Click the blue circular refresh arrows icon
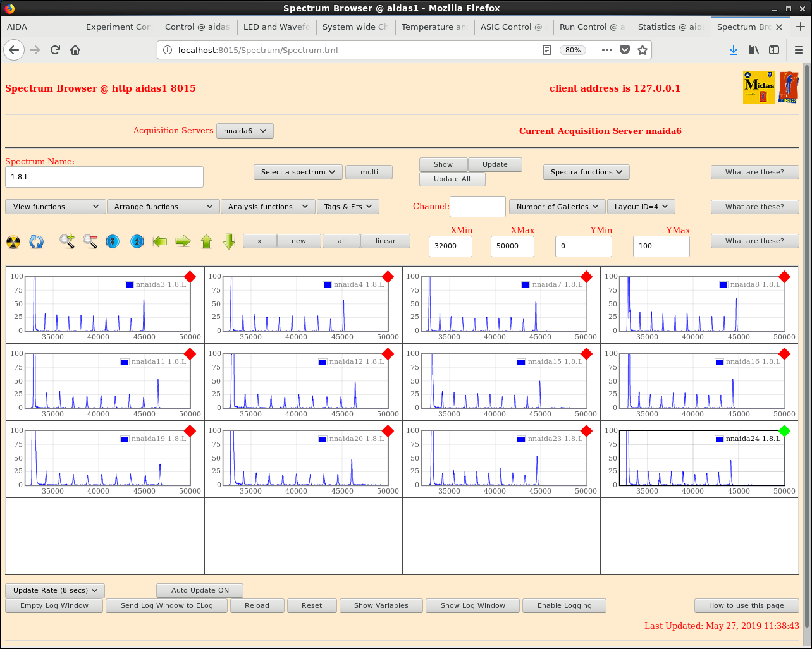 (37, 241)
